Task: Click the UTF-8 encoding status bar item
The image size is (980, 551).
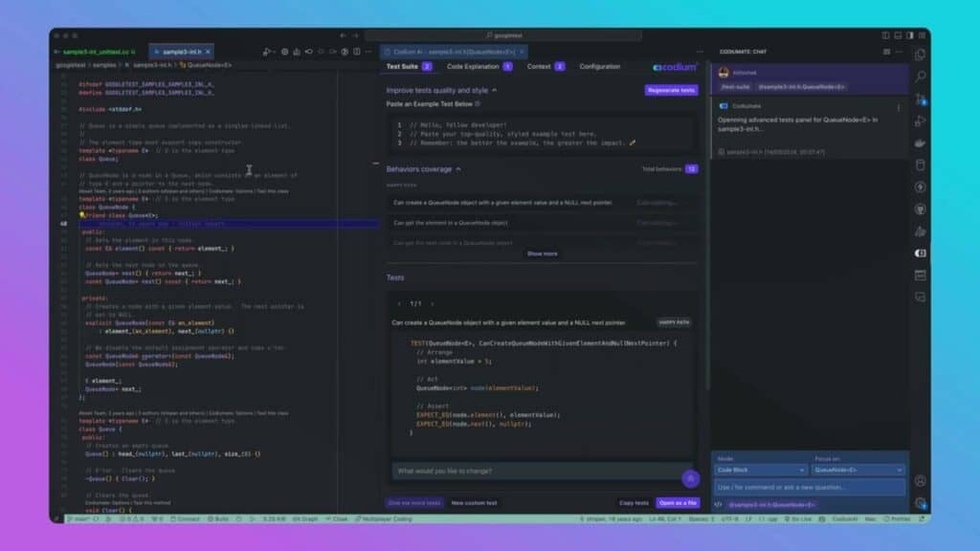Action: 729,518
